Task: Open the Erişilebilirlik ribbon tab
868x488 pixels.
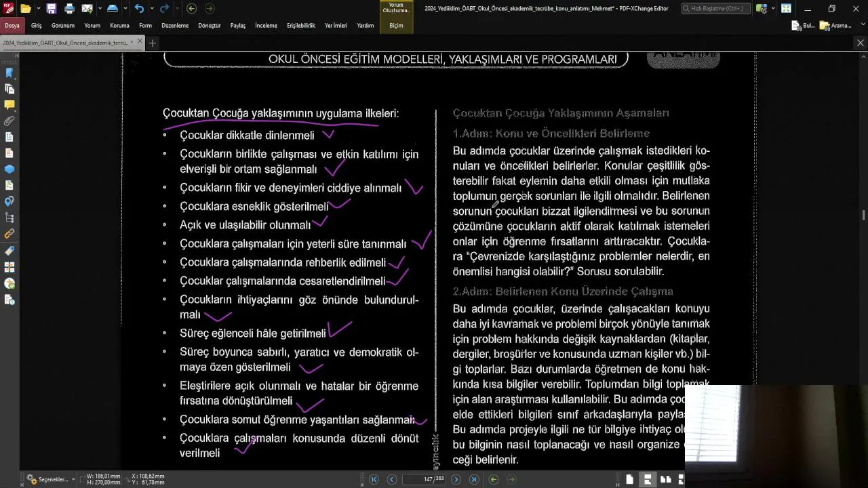Action: click(301, 26)
